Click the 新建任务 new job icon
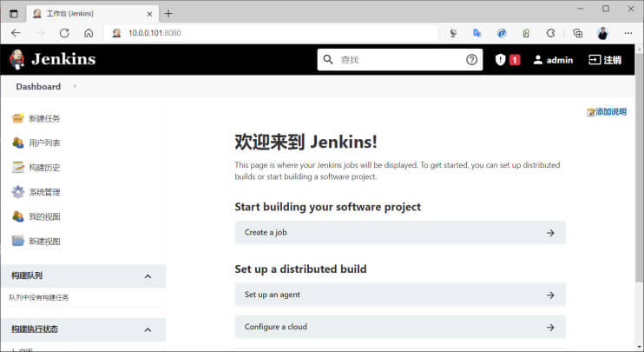The image size is (644, 352). [17, 118]
